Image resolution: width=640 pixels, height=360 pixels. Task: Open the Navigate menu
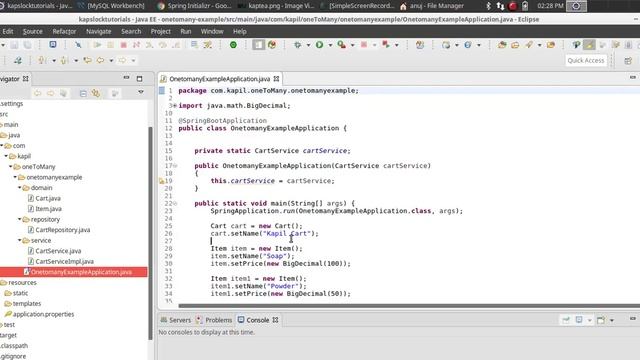98,31
